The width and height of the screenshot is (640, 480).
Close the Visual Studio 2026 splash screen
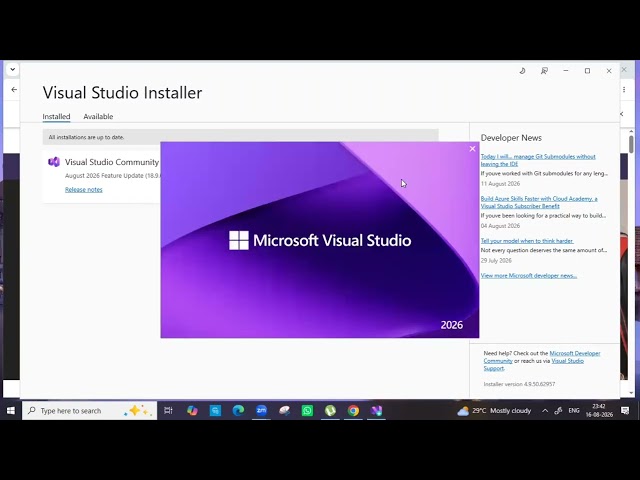[x=472, y=149]
